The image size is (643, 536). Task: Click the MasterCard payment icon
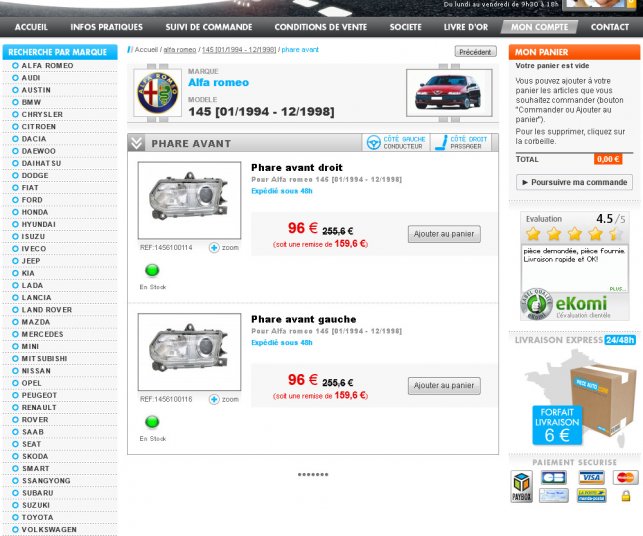626,477
